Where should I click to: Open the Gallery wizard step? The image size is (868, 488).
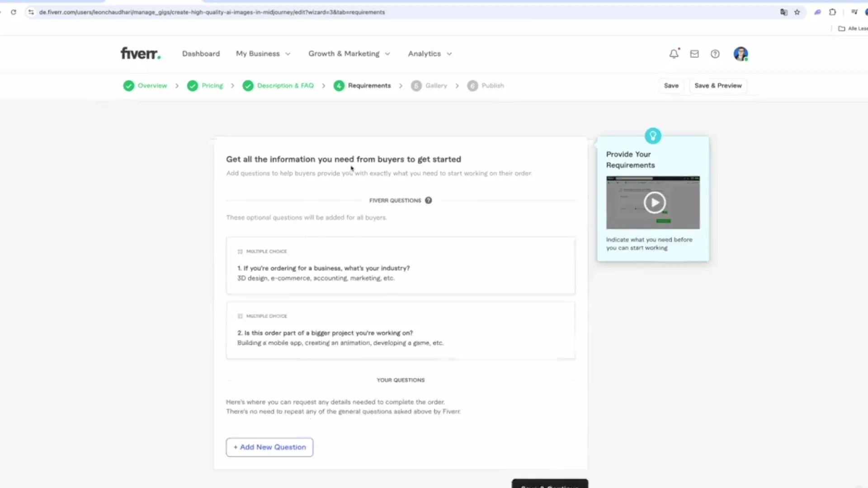pos(435,85)
